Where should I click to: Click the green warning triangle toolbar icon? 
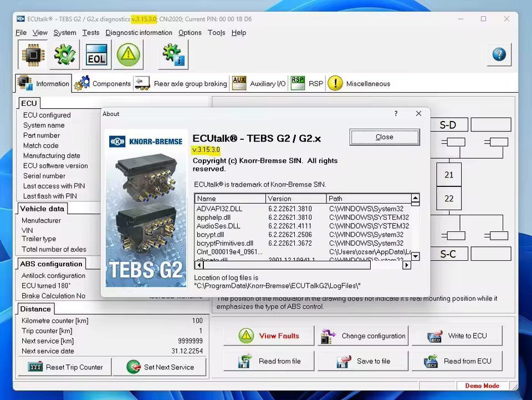click(x=128, y=54)
